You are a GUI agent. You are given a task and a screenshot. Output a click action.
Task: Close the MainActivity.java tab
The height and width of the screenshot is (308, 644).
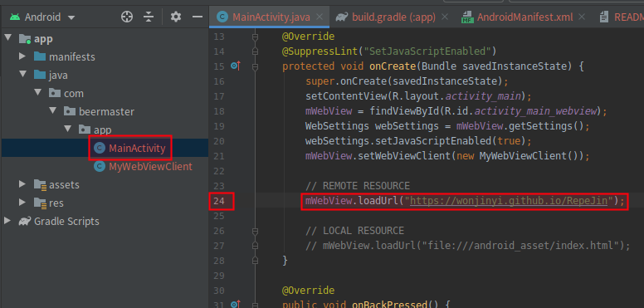320,17
